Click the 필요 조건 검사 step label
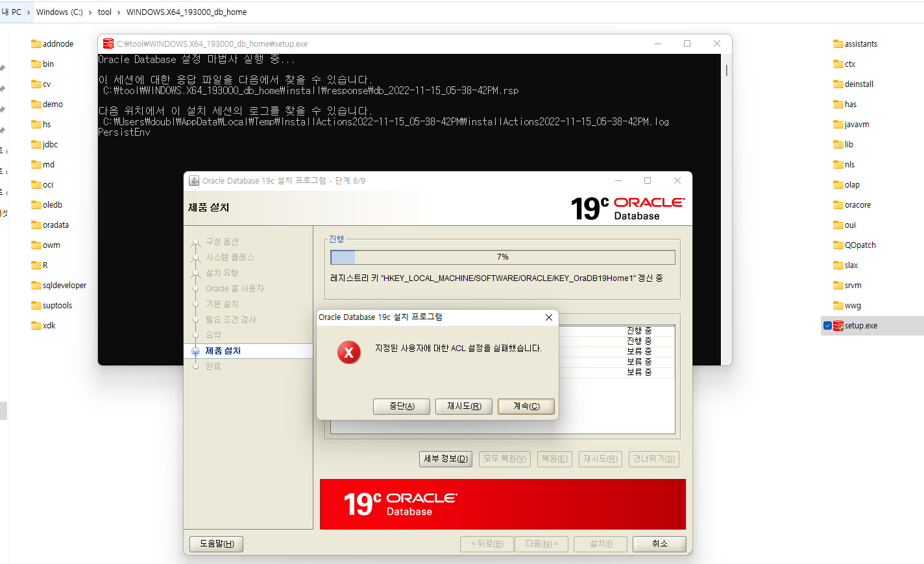Screen dimensions: 924x564 (231, 320)
